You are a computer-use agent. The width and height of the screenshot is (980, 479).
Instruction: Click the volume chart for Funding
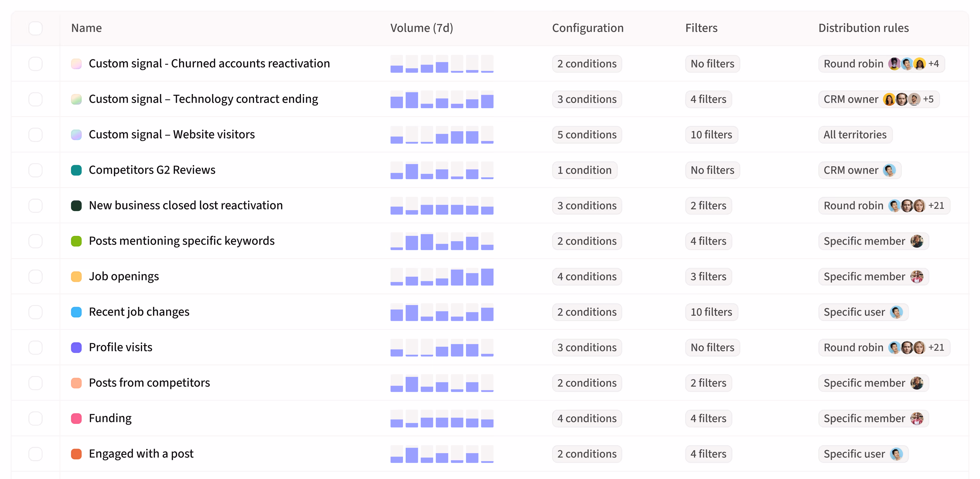pyautogui.click(x=442, y=418)
